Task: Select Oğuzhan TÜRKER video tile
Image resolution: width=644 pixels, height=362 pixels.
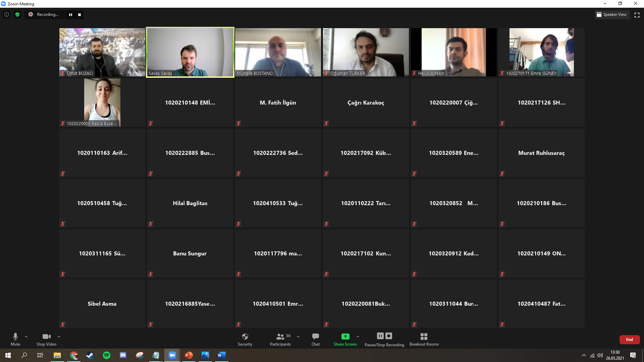Action: coord(366,52)
